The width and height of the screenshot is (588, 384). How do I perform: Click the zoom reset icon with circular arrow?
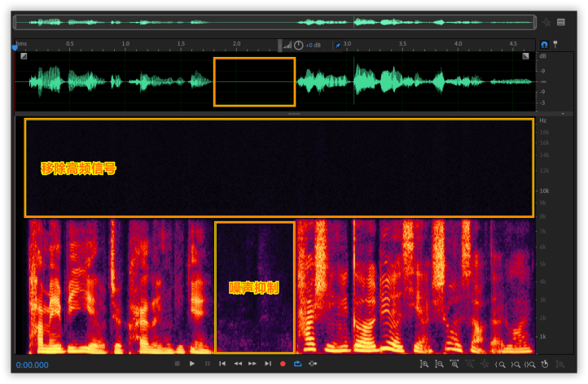545,364
